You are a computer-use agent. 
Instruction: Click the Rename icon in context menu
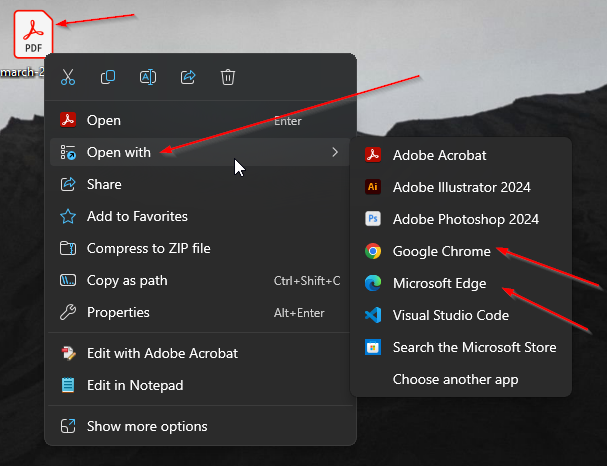tap(148, 77)
